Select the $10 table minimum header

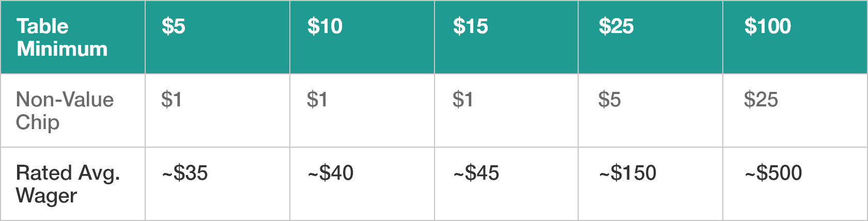[362, 37]
